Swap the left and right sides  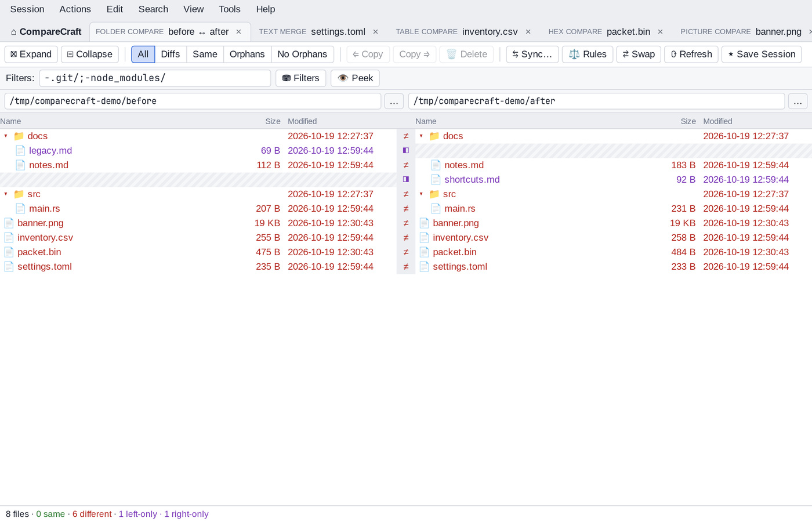click(639, 54)
